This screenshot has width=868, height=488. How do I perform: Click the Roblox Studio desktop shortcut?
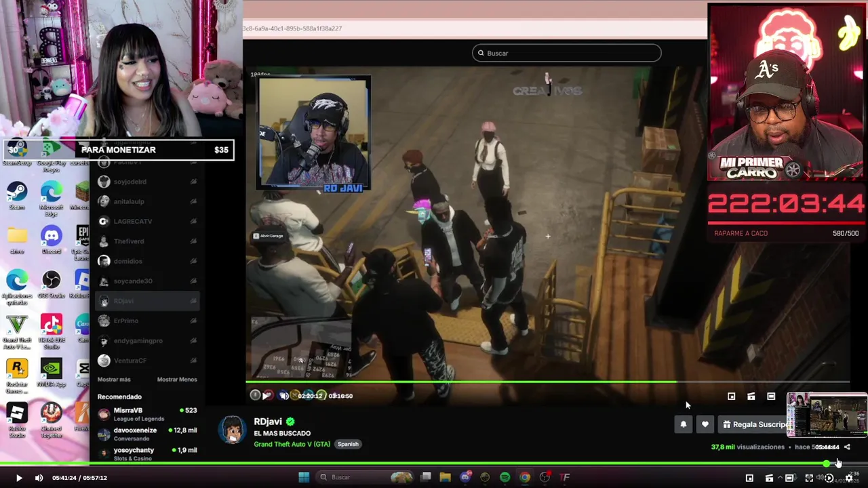[x=17, y=419]
